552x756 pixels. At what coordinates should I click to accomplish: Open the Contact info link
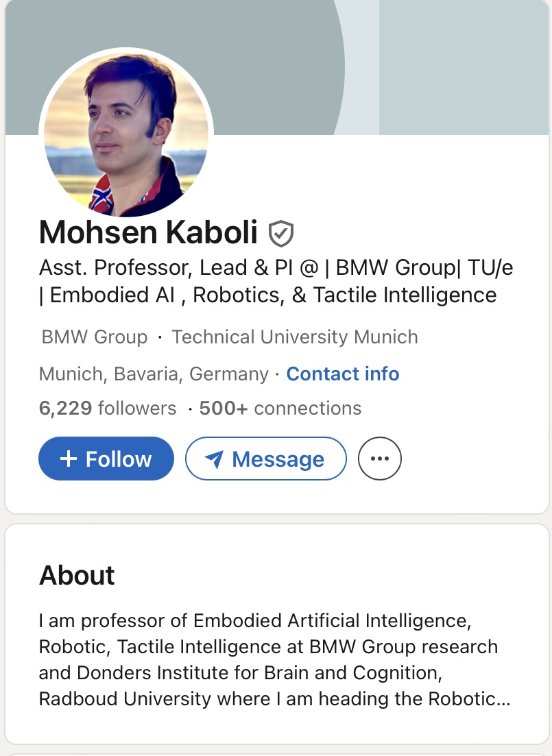[x=342, y=374]
